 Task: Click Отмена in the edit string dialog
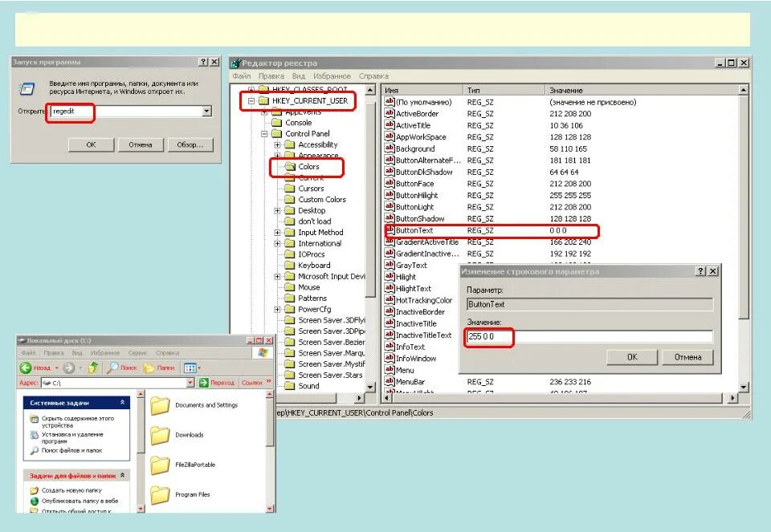(687, 357)
